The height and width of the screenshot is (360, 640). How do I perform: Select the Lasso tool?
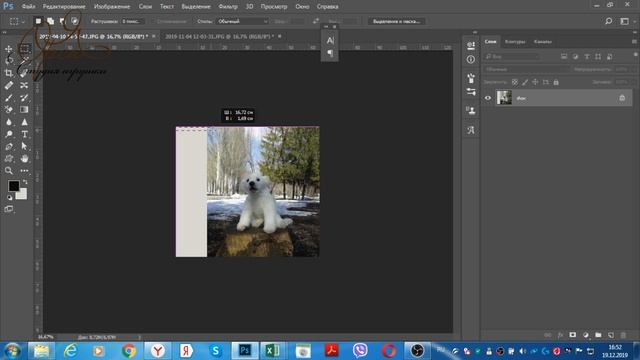pyautogui.click(x=9, y=60)
